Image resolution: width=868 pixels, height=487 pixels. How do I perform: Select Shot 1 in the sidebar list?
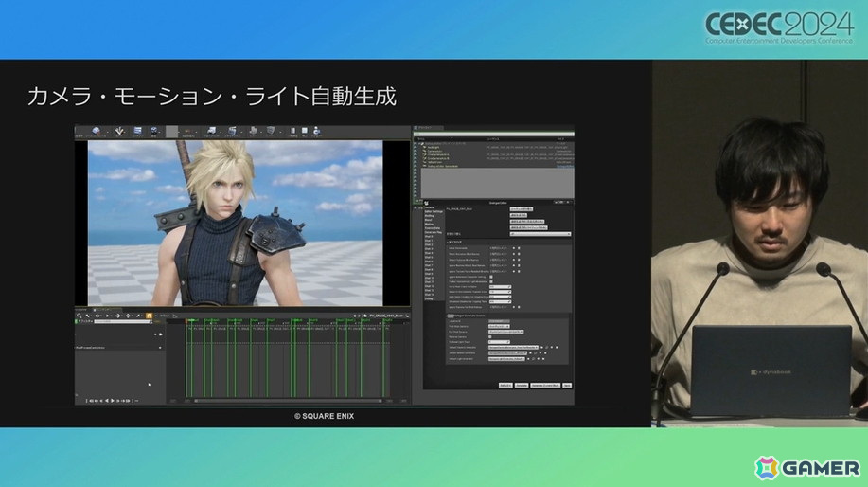[x=429, y=241]
